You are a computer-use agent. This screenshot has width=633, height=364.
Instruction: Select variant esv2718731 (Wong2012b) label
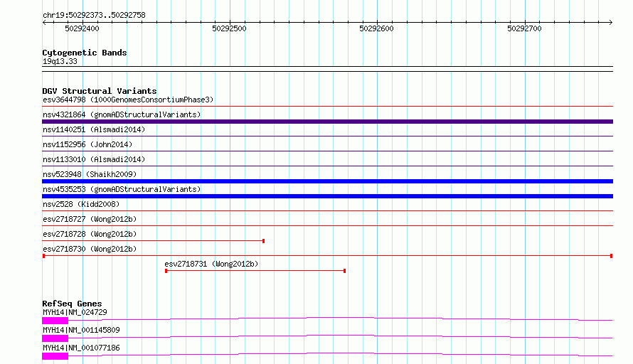coord(211,264)
